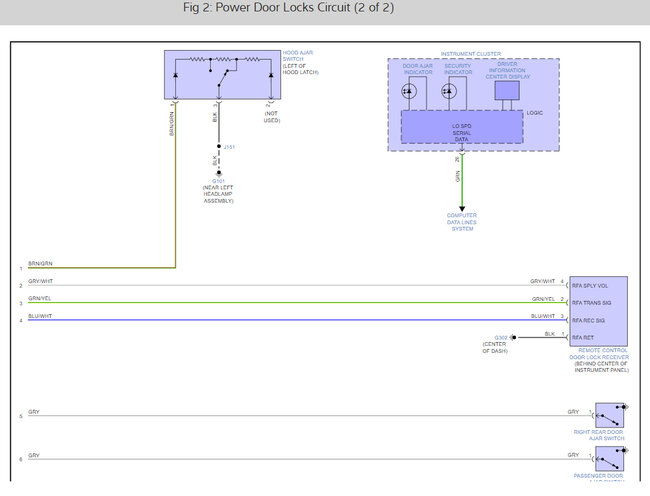Click the Passenger Door Ajar Switch symbol
This screenshot has width=650, height=496.
609,459
